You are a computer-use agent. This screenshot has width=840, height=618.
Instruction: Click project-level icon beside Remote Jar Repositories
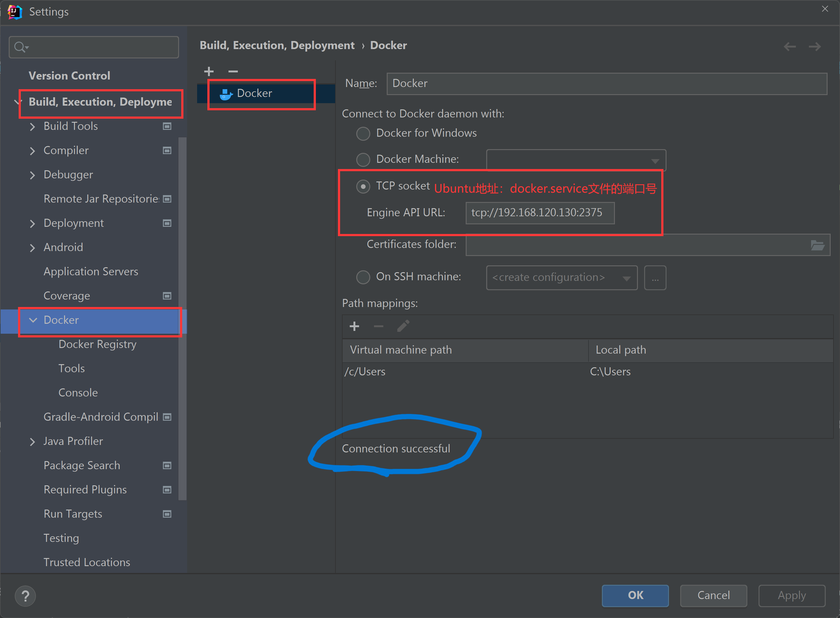(167, 199)
